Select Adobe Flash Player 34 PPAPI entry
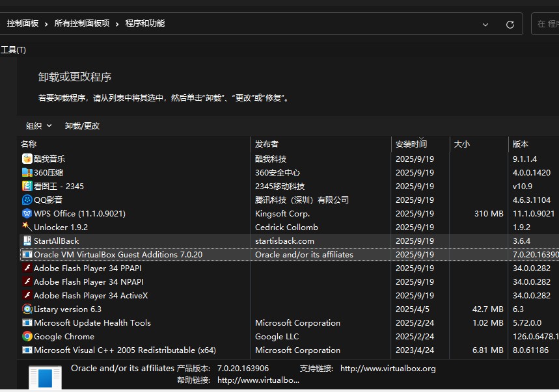Image resolution: width=559 pixels, height=392 pixels. tap(88, 268)
